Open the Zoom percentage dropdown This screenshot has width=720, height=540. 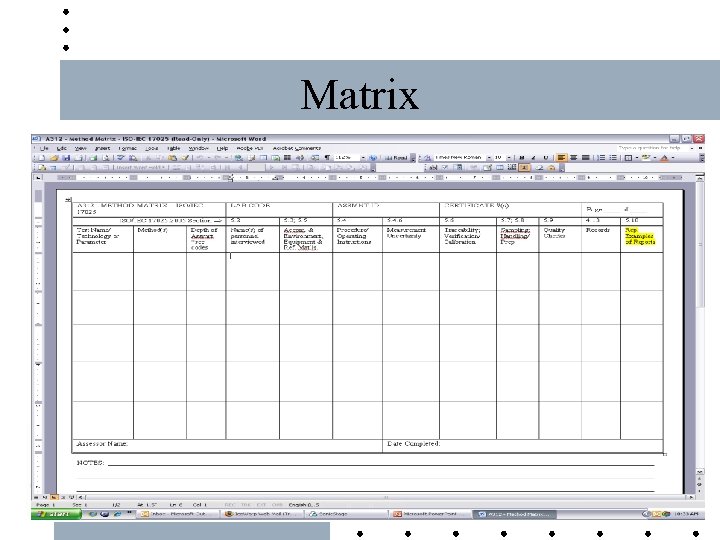click(x=363, y=158)
